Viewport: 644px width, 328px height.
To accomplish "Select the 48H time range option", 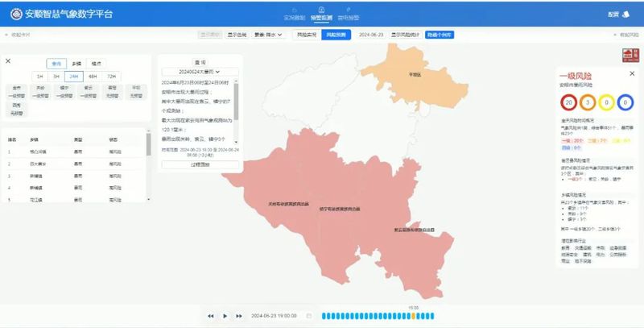I will (x=93, y=77).
